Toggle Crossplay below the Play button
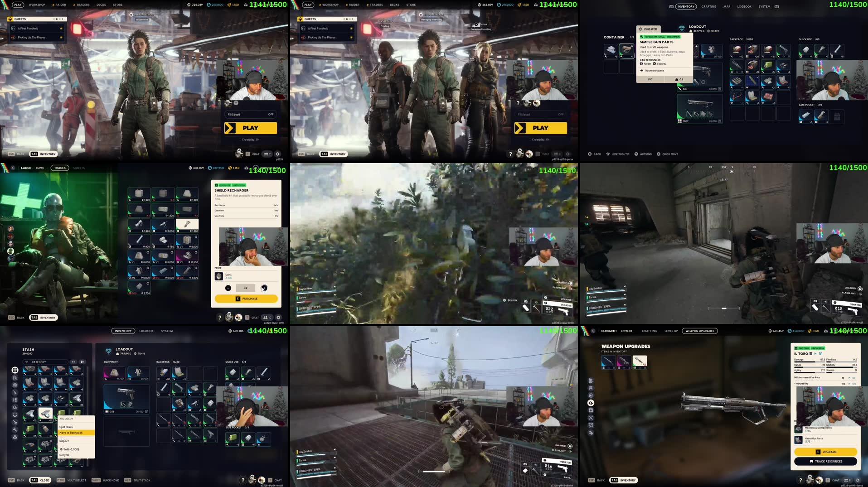The width and height of the screenshot is (868, 487). [251, 140]
